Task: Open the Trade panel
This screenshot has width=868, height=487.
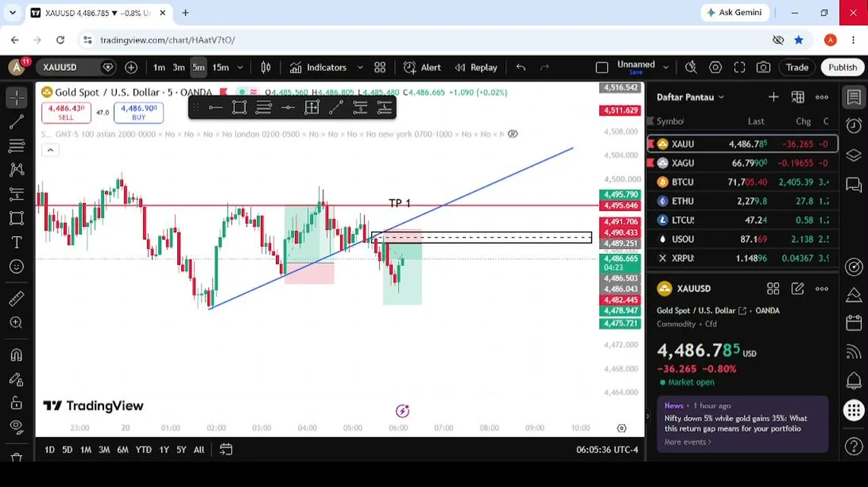Action: (797, 67)
